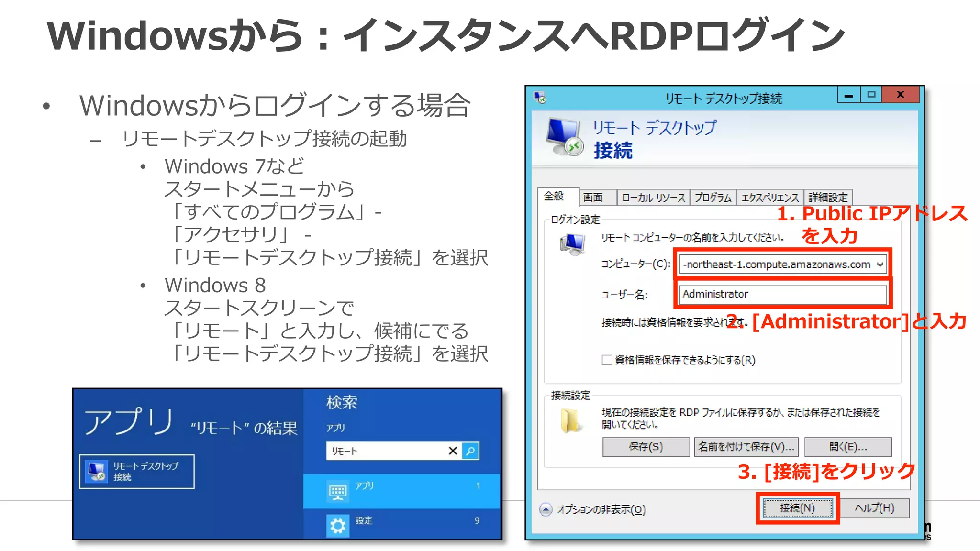The height and width of the screenshot is (551, 980).
Task: Select the アプリ search category with 1 result
Action: [402, 491]
